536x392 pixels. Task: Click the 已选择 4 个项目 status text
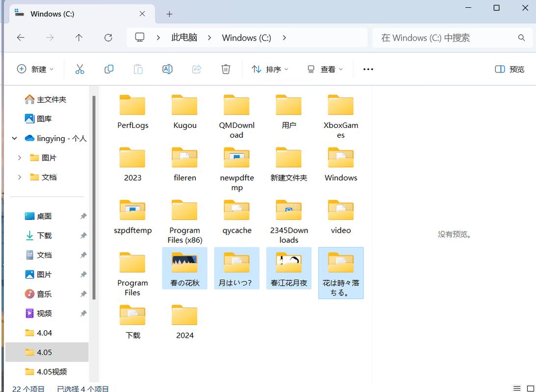83,389
